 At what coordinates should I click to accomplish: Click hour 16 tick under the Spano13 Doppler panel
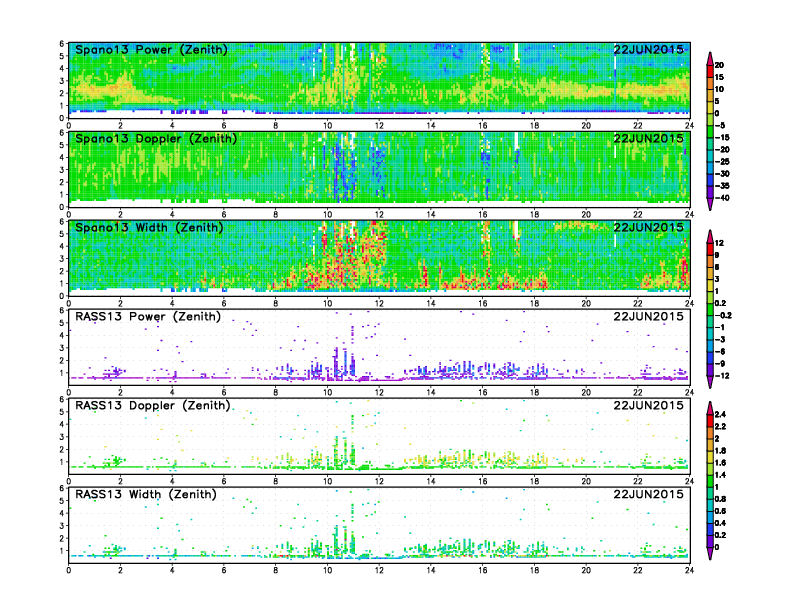(x=482, y=215)
